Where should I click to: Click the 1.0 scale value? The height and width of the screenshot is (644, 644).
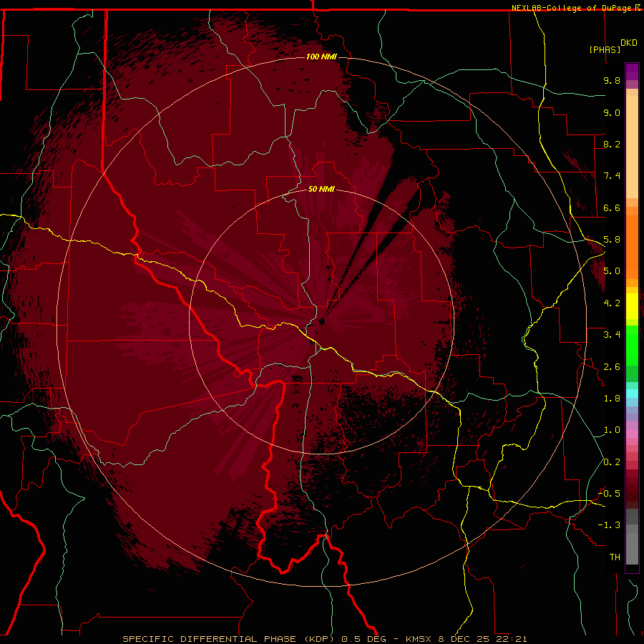coord(612,430)
